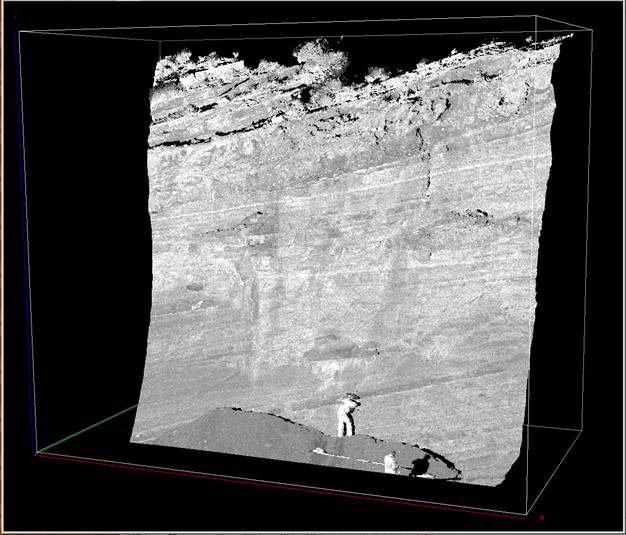This screenshot has width=626, height=535.
Task: Pick the center of the layered cliff face
Action: 340,250
